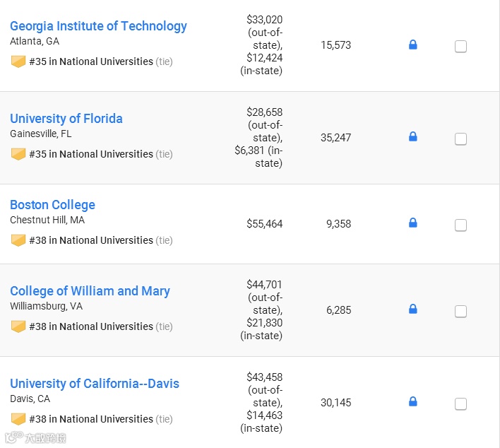Visit the College of William and Mary link
The width and height of the screenshot is (500, 448).
pos(90,291)
